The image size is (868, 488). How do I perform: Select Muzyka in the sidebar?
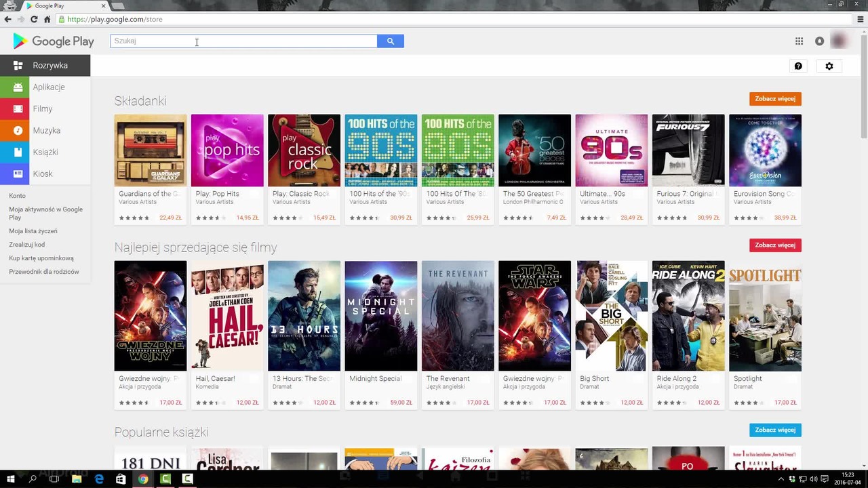pos(45,130)
